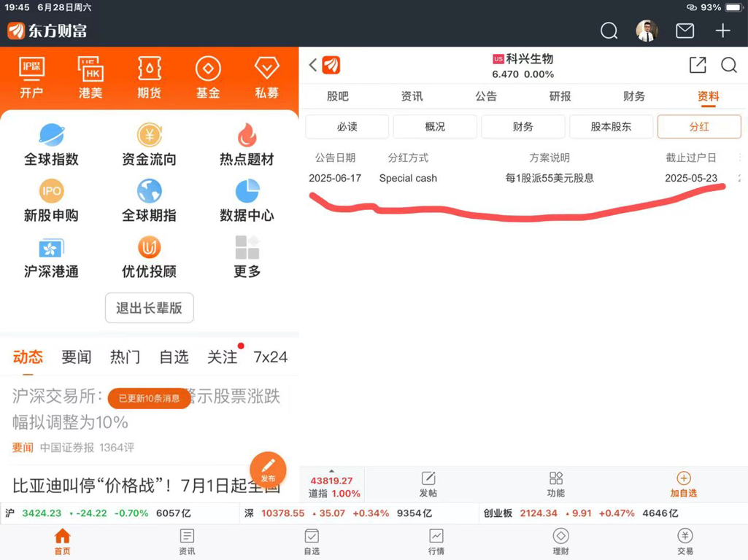Open 公告 announcements tab
The height and width of the screenshot is (560, 748).
coord(486,96)
